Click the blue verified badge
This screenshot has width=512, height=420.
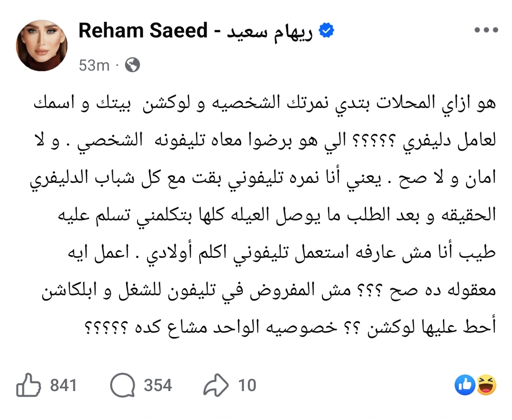(x=327, y=31)
